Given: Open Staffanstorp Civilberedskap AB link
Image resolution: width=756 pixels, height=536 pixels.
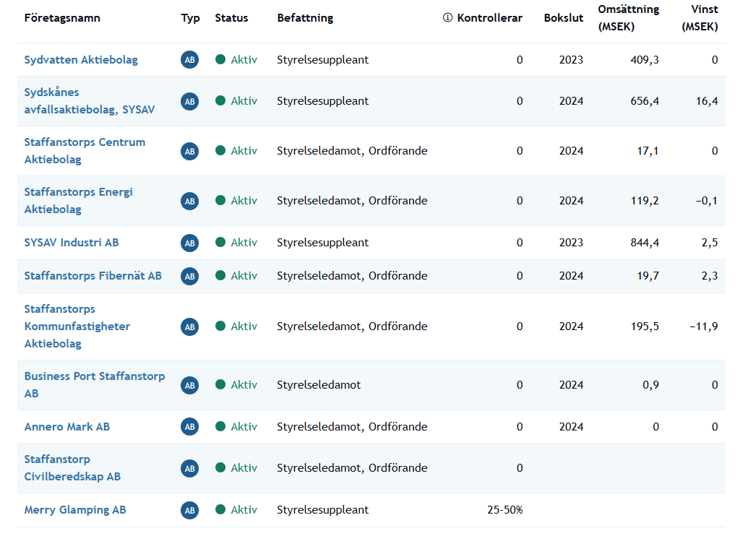Looking at the screenshot, I should (x=72, y=468).
